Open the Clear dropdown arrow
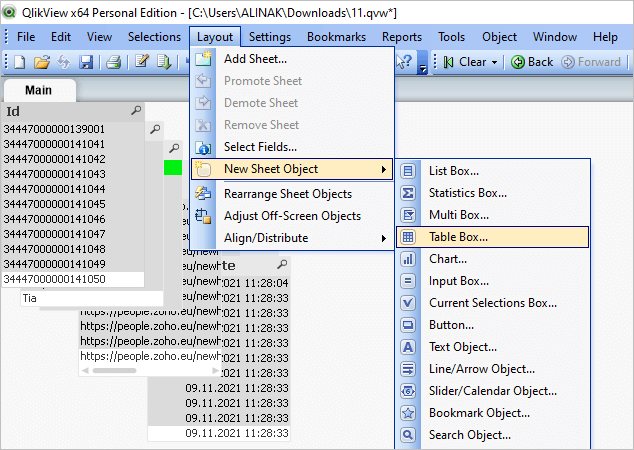The image size is (634, 450). [x=495, y=62]
